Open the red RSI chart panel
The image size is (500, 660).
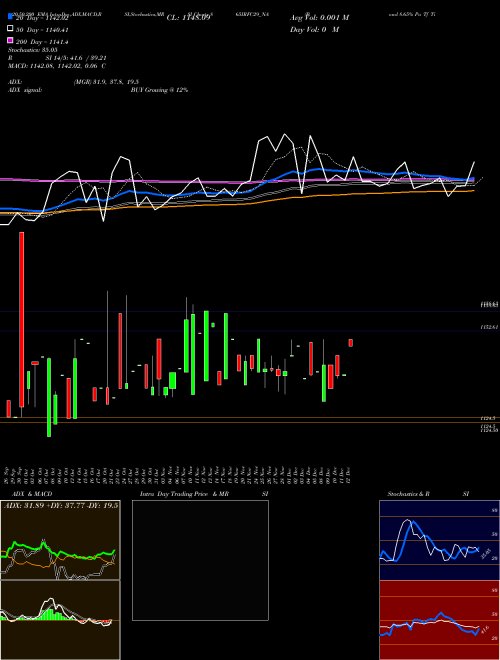[439, 620]
